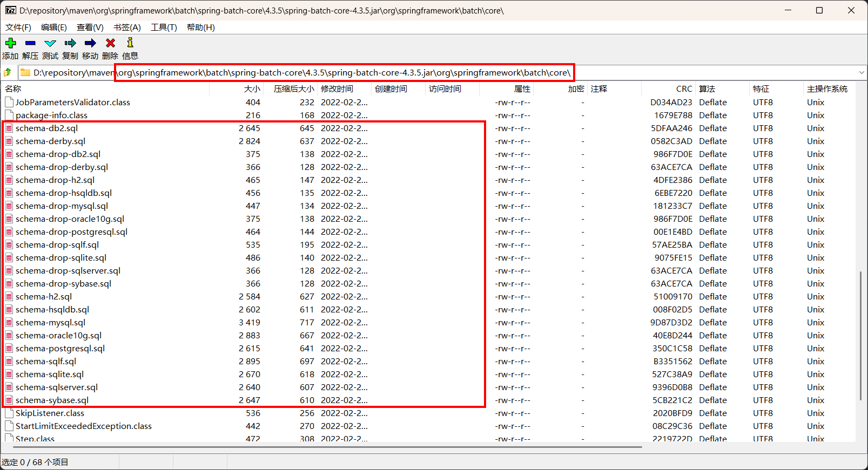This screenshot has height=470, width=868.
Task: Open the 工具(T) menu
Action: click(x=164, y=28)
